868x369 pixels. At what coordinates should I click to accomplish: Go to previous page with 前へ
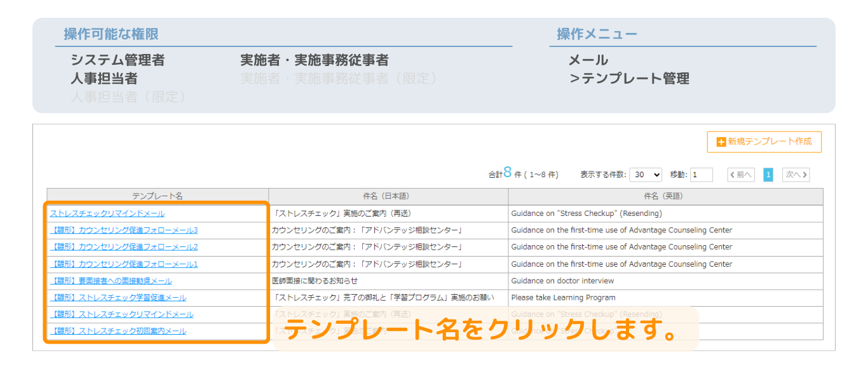coord(741,175)
